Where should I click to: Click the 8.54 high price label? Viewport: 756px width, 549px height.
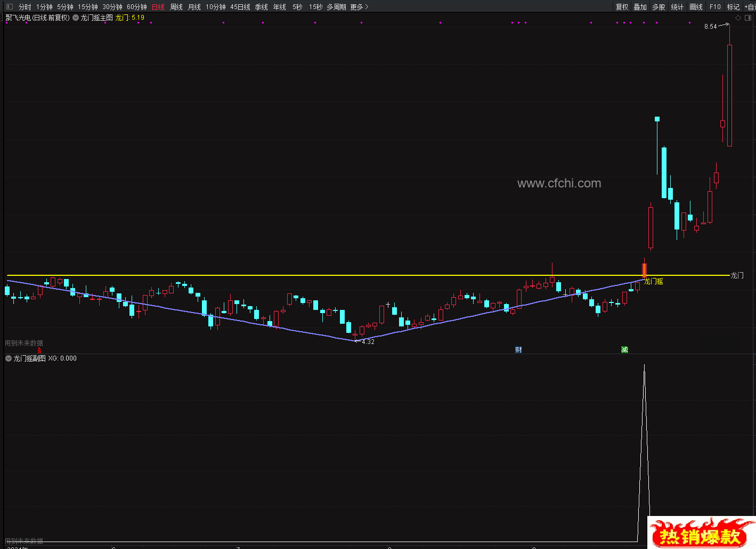click(710, 27)
